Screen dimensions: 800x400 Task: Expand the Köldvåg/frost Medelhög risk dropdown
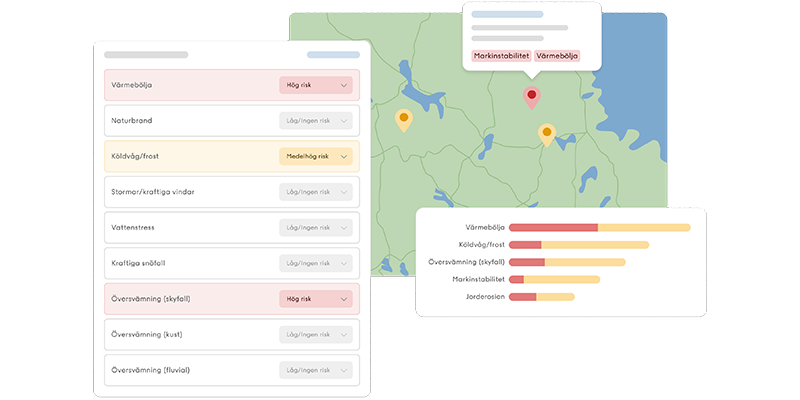click(316, 157)
